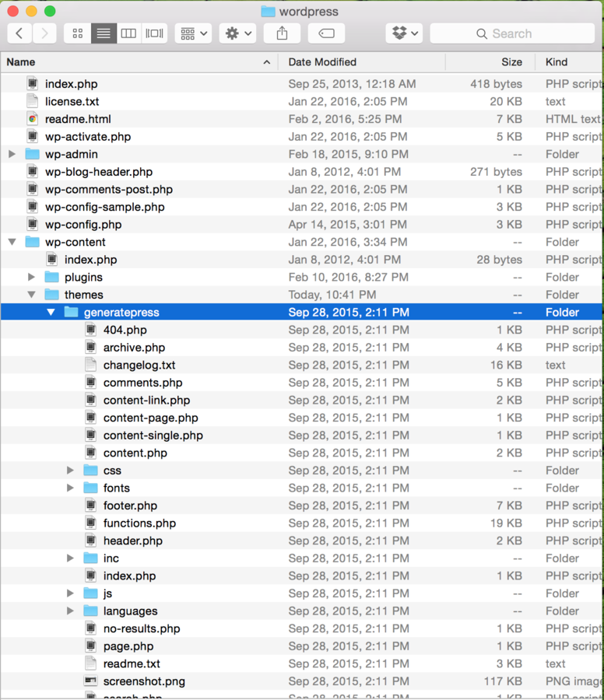The image size is (604, 700).
Task: Switch to list view
Action: click(x=104, y=33)
